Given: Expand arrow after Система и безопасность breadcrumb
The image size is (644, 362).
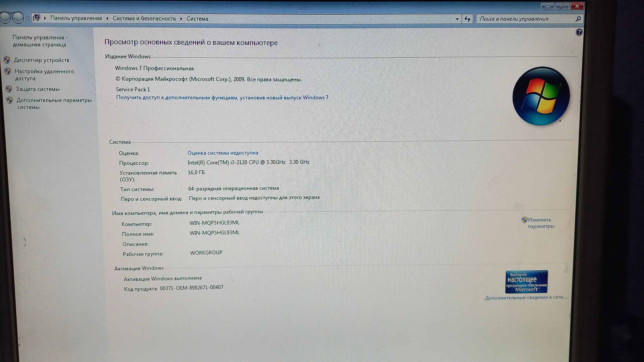Looking at the screenshot, I should [x=181, y=19].
